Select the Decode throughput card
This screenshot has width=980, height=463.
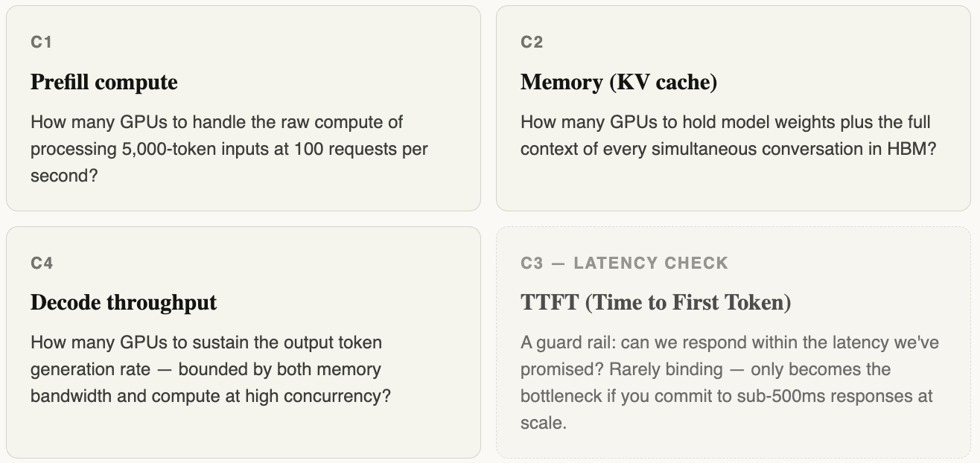click(x=244, y=342)
